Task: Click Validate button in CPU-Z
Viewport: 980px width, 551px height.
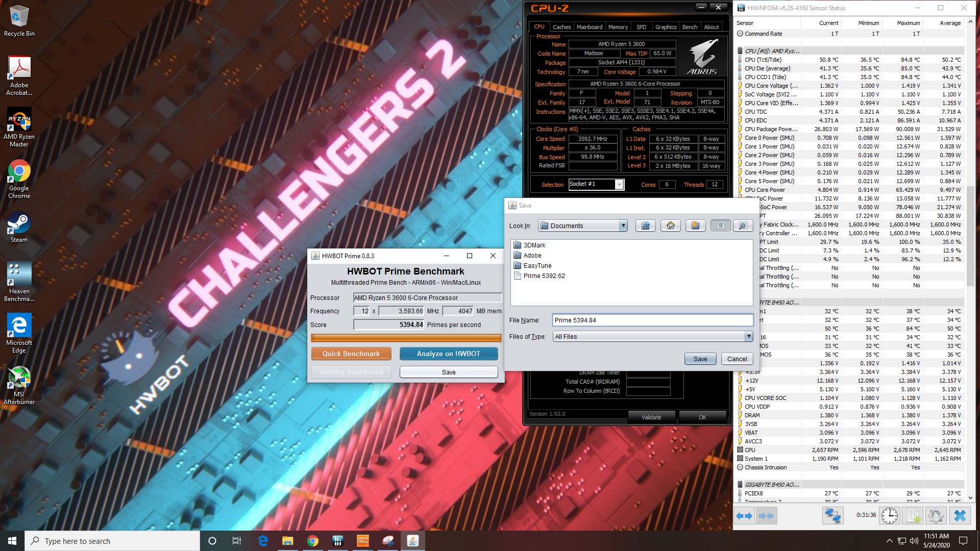Action: 651,417
